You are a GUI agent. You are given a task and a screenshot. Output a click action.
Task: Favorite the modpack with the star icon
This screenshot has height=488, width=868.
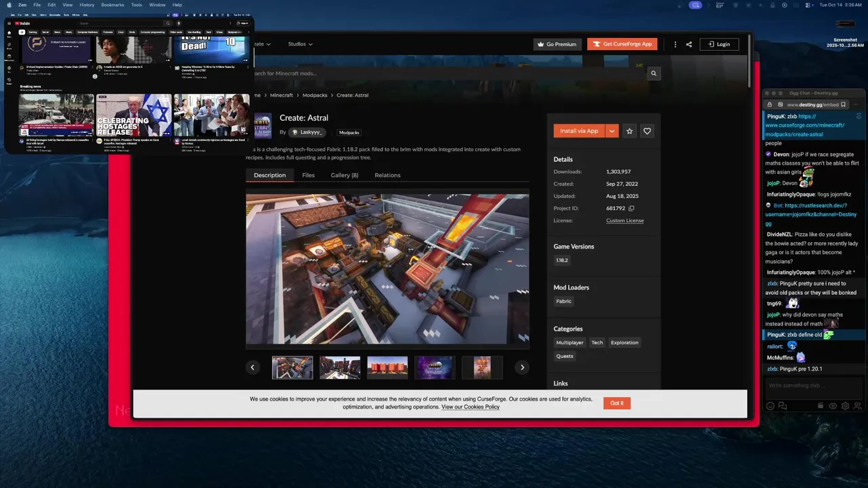coord(629,131)
